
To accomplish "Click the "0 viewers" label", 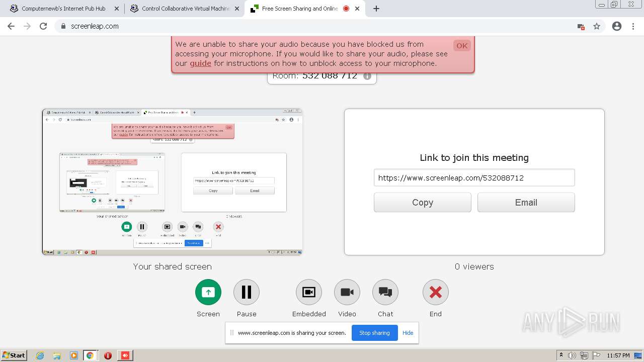I will point(474,266).
